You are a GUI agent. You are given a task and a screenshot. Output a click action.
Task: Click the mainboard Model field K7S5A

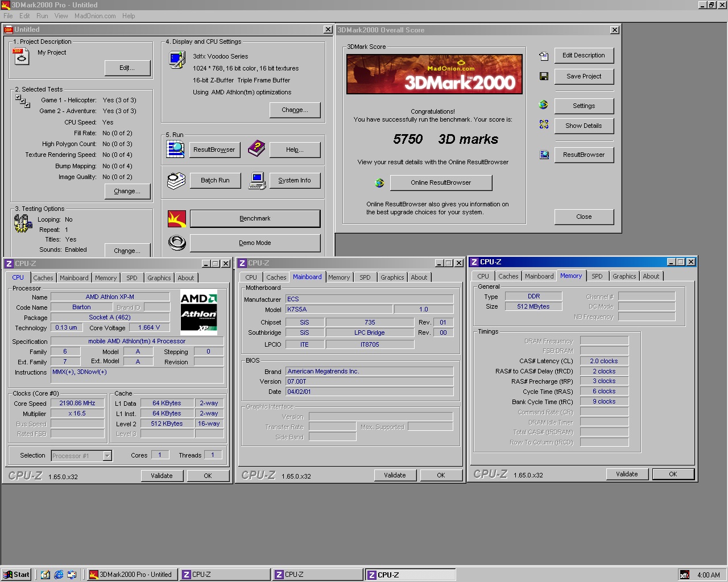click(x=339, y=309)
